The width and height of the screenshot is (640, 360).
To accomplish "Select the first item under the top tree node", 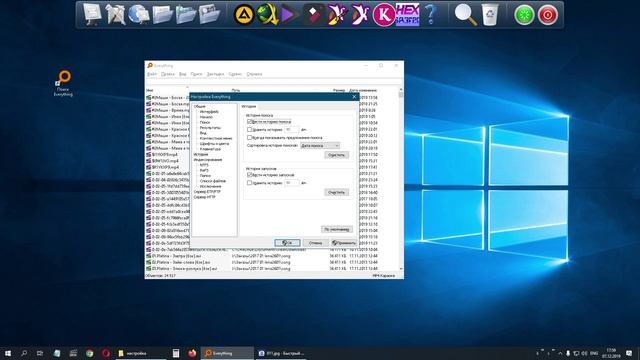I will click(209, 112).
